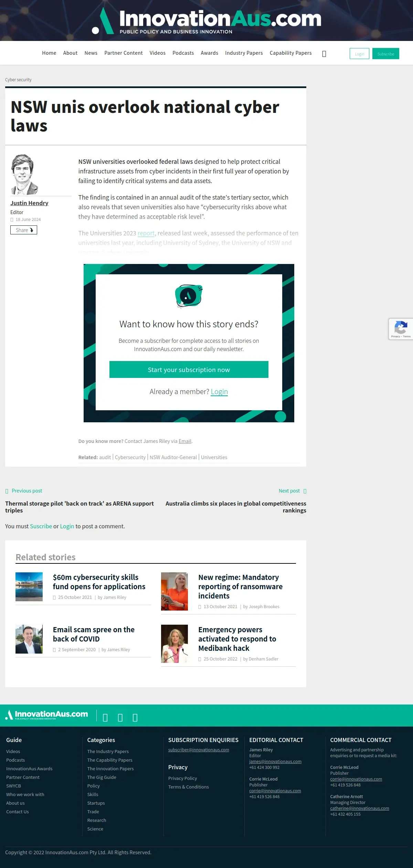The width and height of the screenshot is (413, 868).
Task: Click thumbnail for $60m cybersecurity skills story
Action: click(29, 587)
